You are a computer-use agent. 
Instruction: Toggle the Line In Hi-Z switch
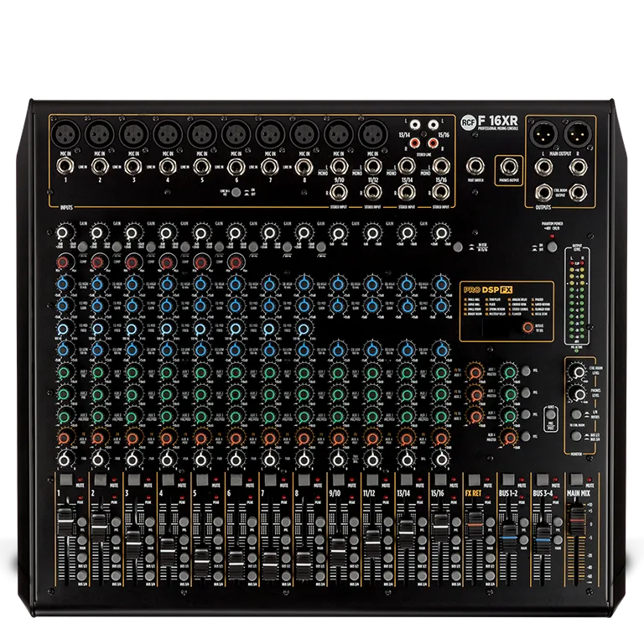[x=236, y=192]
